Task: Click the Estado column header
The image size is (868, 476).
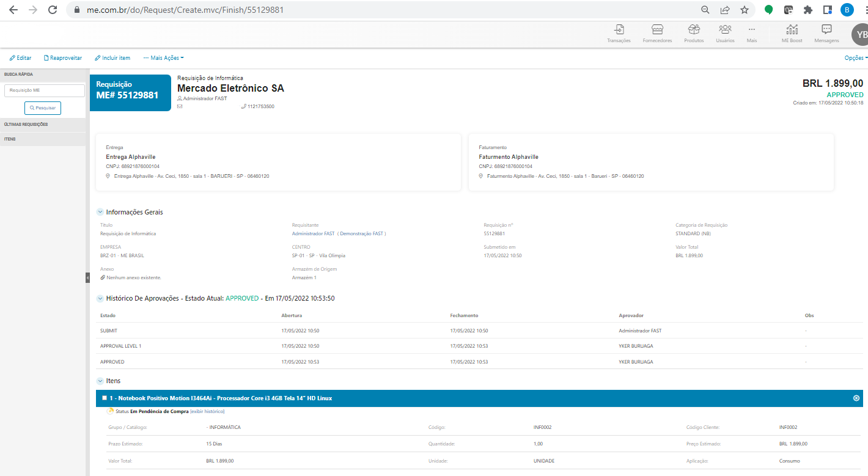Action: tap(108, 315)
